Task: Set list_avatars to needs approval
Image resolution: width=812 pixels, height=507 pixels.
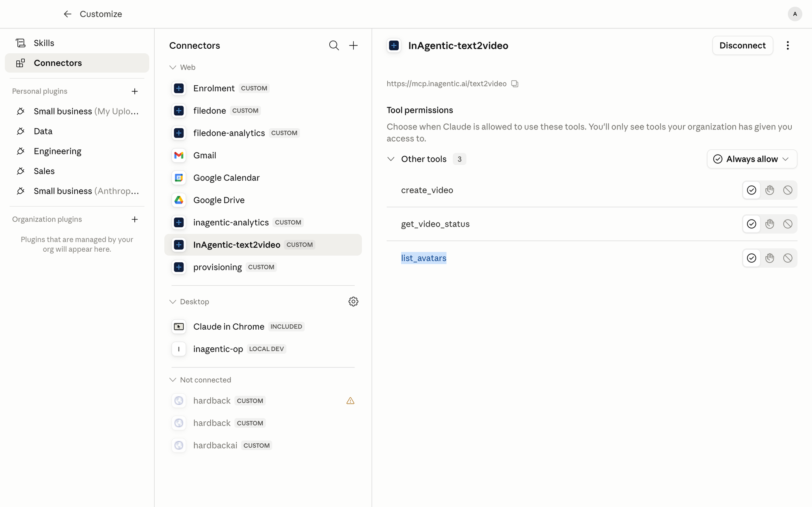Action: click(x=770, y=258)
